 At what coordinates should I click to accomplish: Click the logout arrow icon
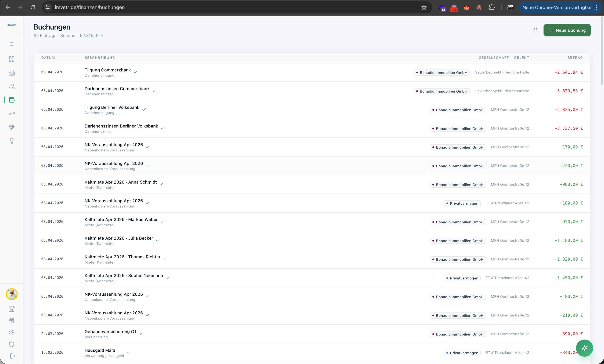pos(13,356)
